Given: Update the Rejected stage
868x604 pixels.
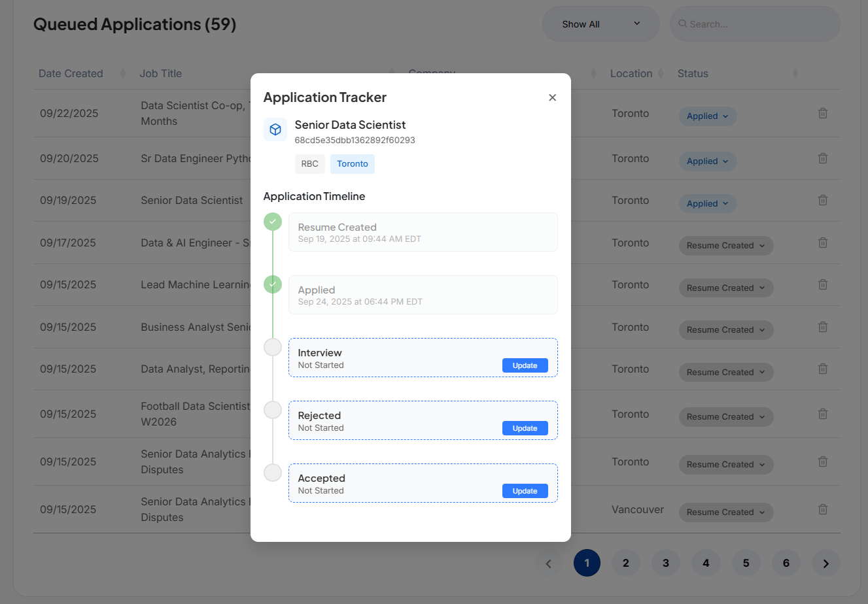Looking at the screenshot, I should pyautogui.click(x=525, y=428).
